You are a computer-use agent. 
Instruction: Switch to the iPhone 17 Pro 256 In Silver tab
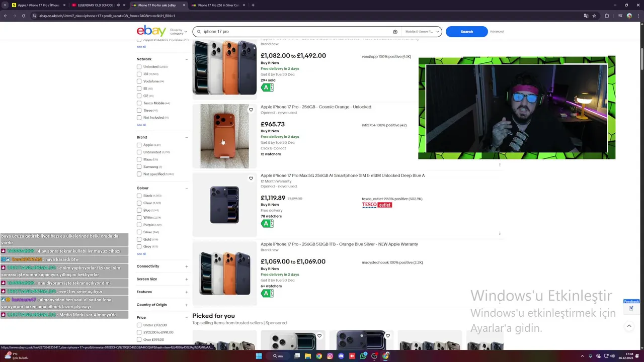(219, 5)
